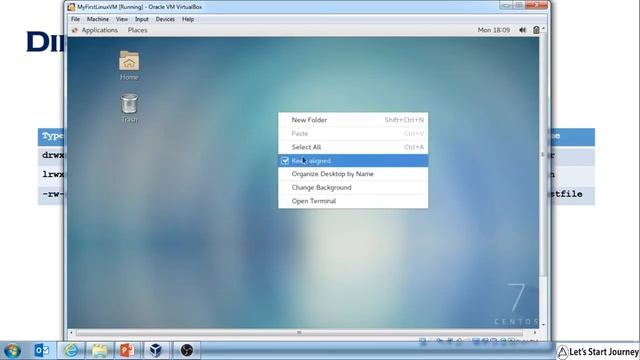Click the VM window horizontal scrollbar
640x360 pixels.
(x=299, y=333)
